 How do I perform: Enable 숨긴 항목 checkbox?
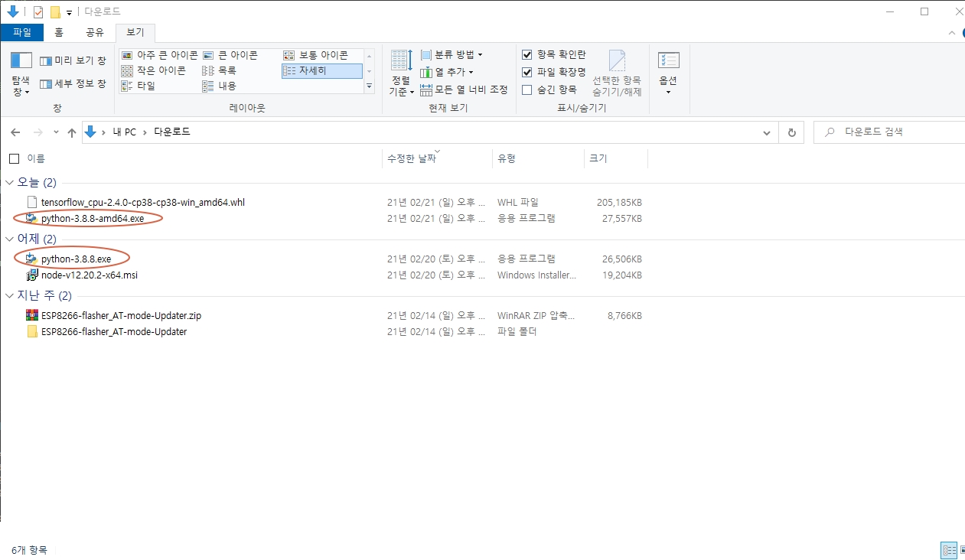coord(527,90)
